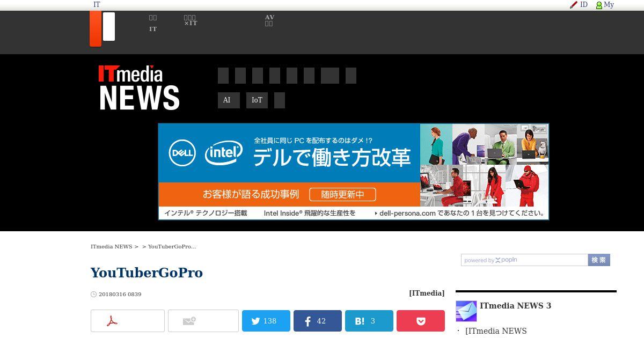The width and height of the screenshot is (644, 338).
Task: Click the ITmedia NEWS 3 sidebar heading
Action: [515, 306]
